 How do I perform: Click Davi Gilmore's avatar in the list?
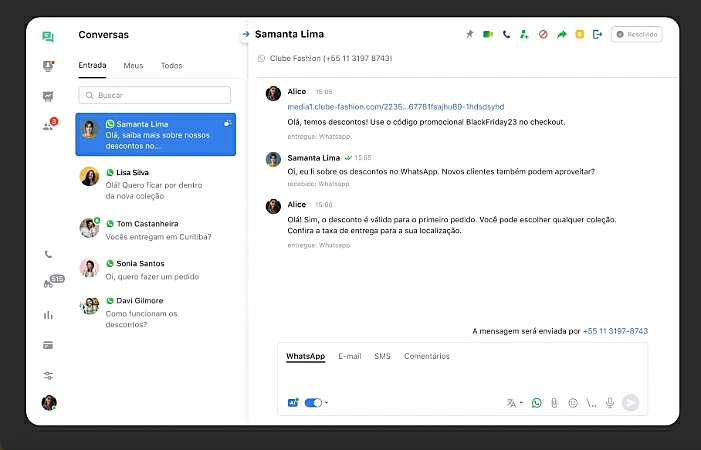tap(89, 306)
